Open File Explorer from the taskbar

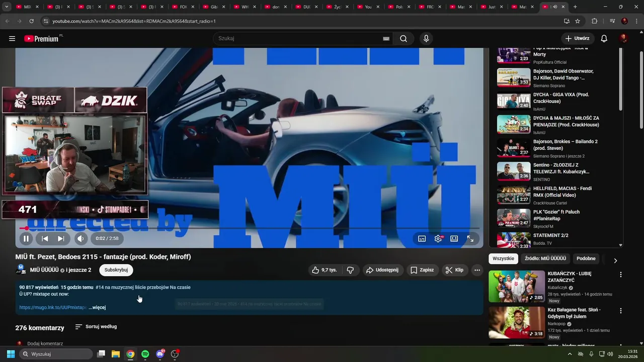pos(116,354)
